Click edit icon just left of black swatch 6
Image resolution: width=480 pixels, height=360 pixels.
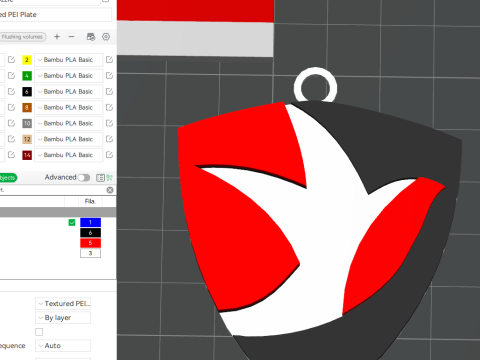coord(11,91)
